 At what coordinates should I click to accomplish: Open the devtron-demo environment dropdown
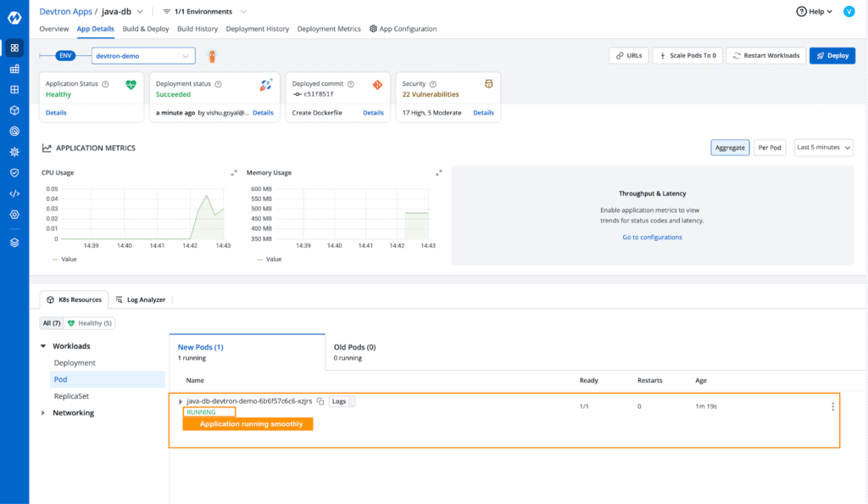[x=142, y=53]
